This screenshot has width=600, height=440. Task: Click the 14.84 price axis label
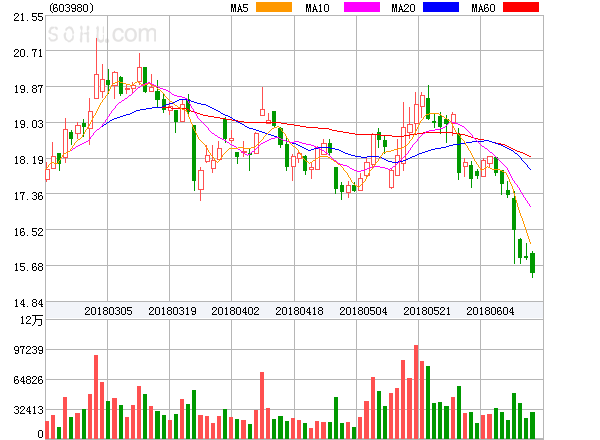[28, 303]
